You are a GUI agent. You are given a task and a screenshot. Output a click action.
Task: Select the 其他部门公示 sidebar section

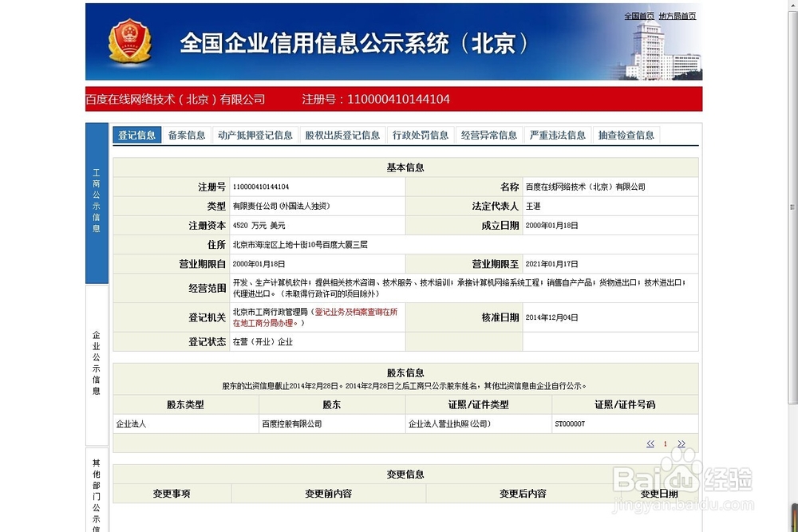point(96,495)
